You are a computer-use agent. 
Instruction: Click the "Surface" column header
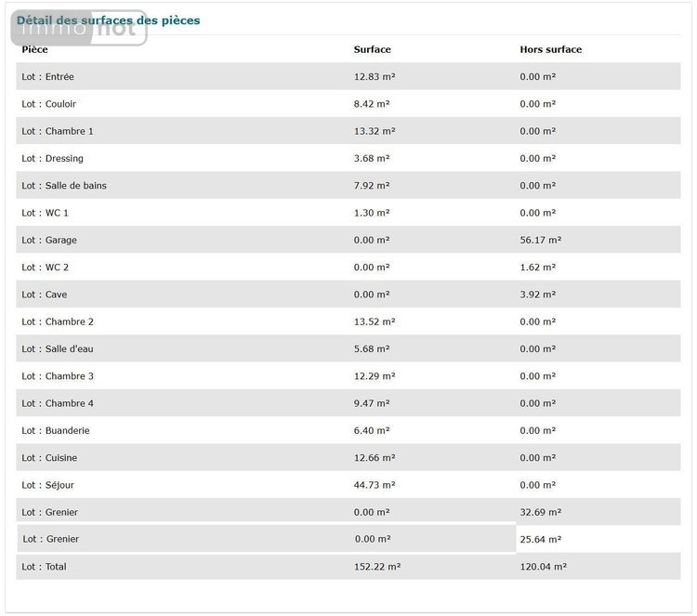click(x=372, y=49)
